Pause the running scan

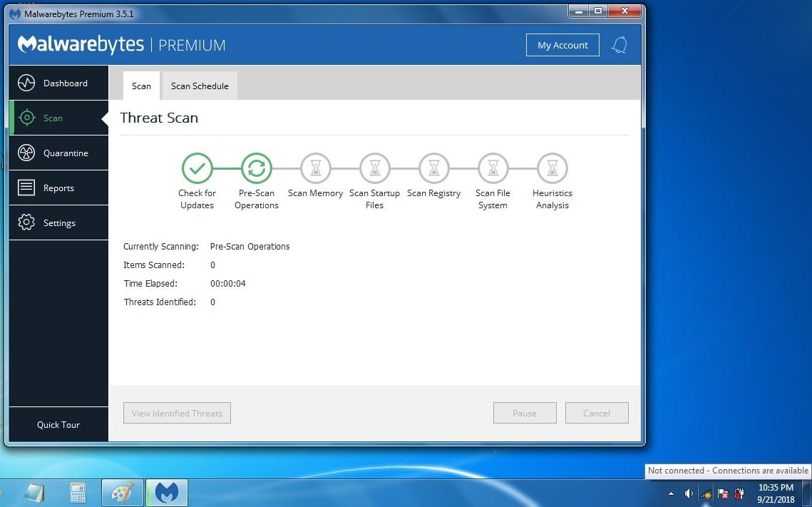tap(525, 414)
